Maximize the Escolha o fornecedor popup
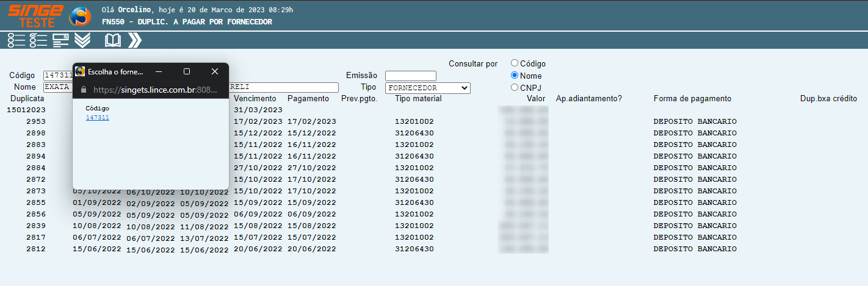The height and width of the screenshot is (286, 868). tap(187, 71)
